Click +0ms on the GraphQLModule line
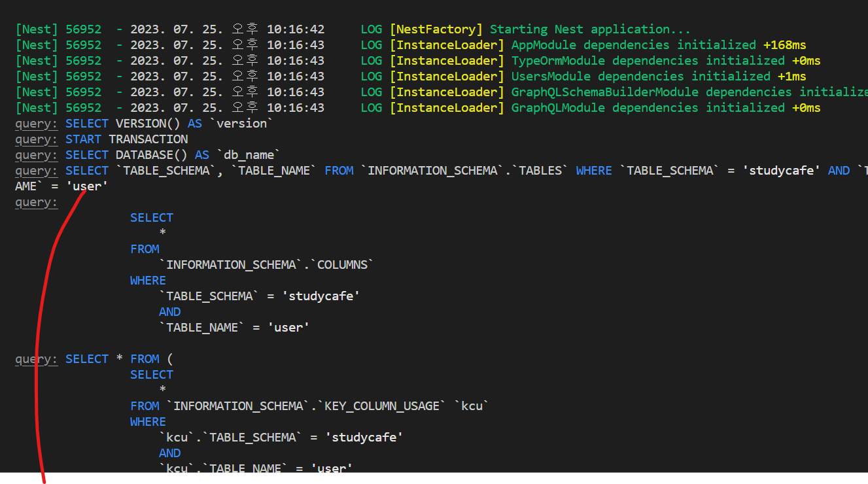868x484 pixels. pyautogui.click(x=807, y=108)
